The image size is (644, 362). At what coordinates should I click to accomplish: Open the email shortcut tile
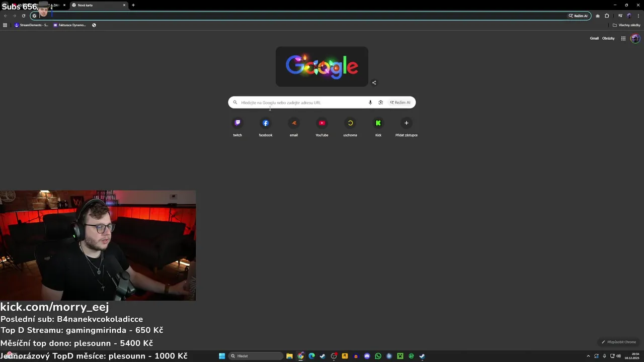coord(294,127)
